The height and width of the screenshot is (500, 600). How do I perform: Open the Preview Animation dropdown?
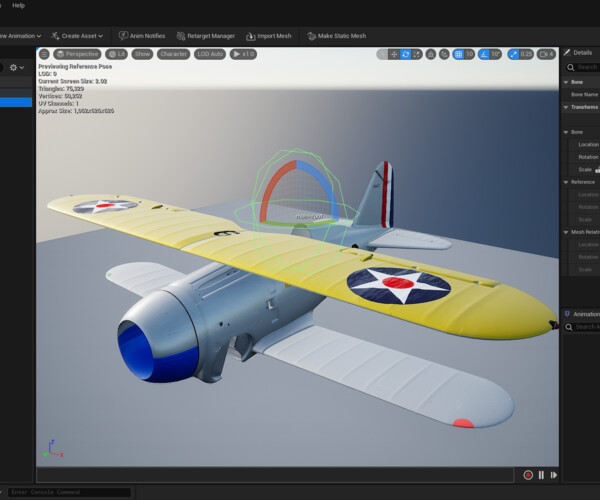[20, 36]
